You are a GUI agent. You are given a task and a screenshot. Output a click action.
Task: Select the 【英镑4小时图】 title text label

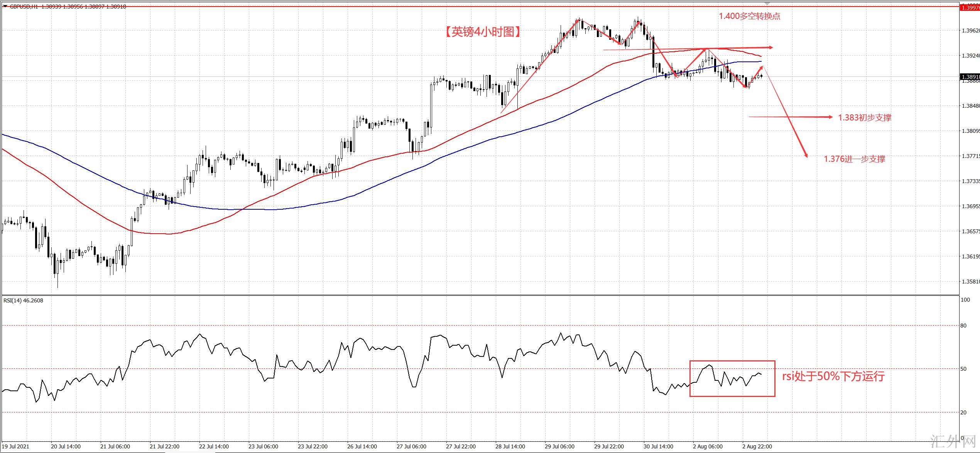pyautogui.click(x=482, y=32)
